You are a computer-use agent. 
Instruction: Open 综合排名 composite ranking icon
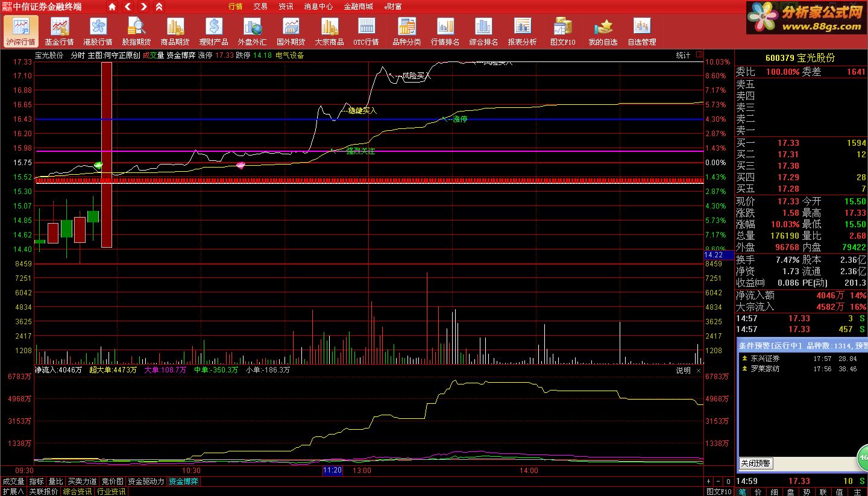click(x=483, y=31)
